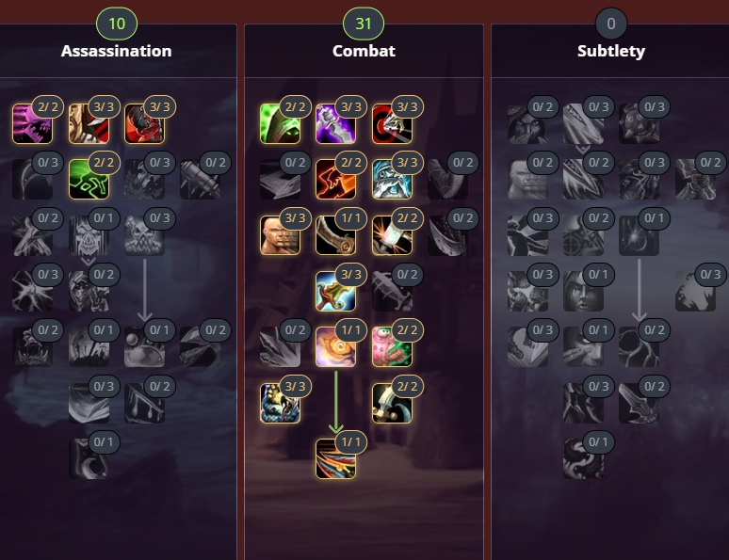Open the Combat tree header

364,51
